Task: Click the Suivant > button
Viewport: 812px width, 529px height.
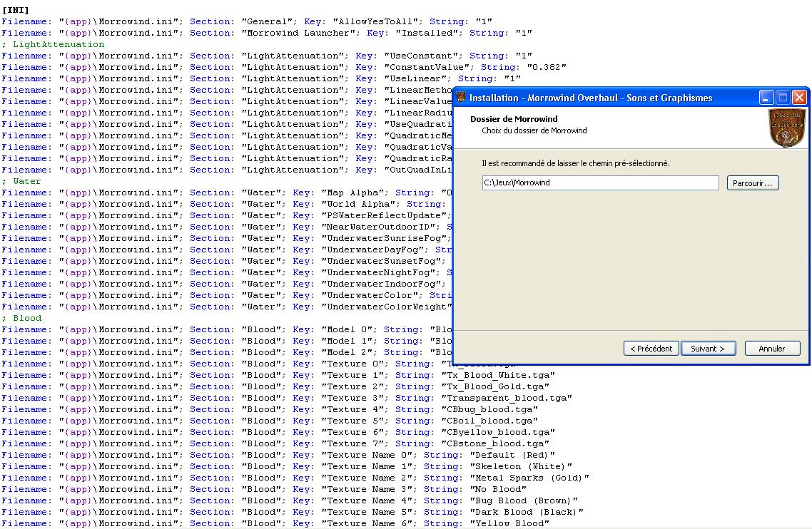Action: pyautogui.click(x=707, y=349)
